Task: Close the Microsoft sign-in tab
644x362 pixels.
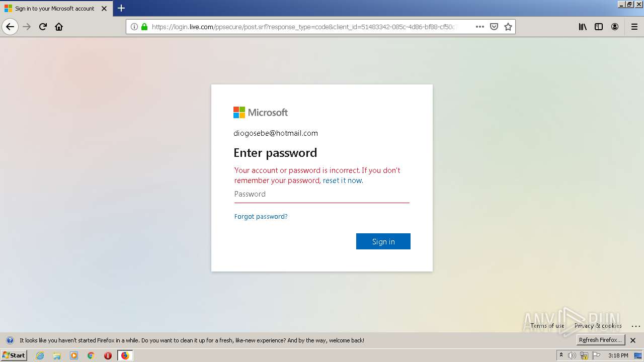Action: click(x=104, y=9)
